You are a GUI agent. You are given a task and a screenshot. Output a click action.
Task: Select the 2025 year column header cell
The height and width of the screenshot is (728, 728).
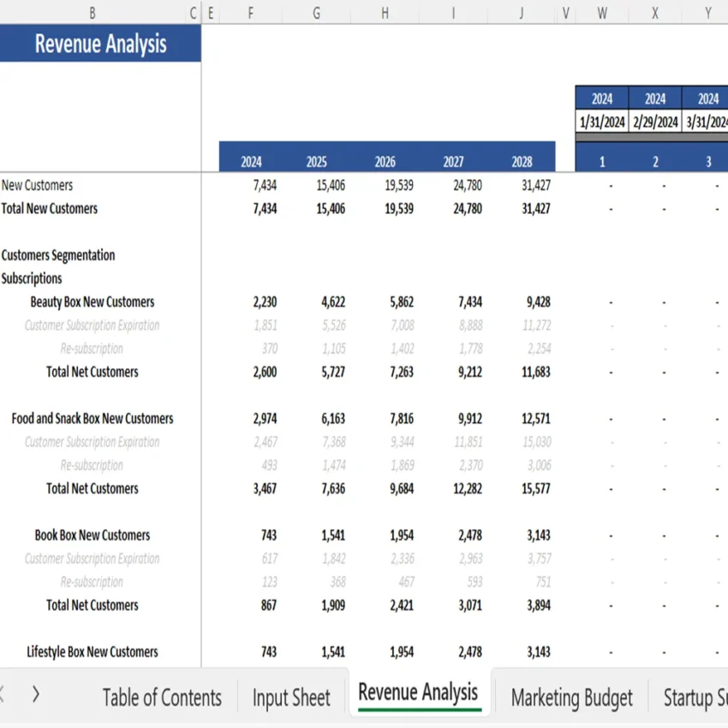316,159
